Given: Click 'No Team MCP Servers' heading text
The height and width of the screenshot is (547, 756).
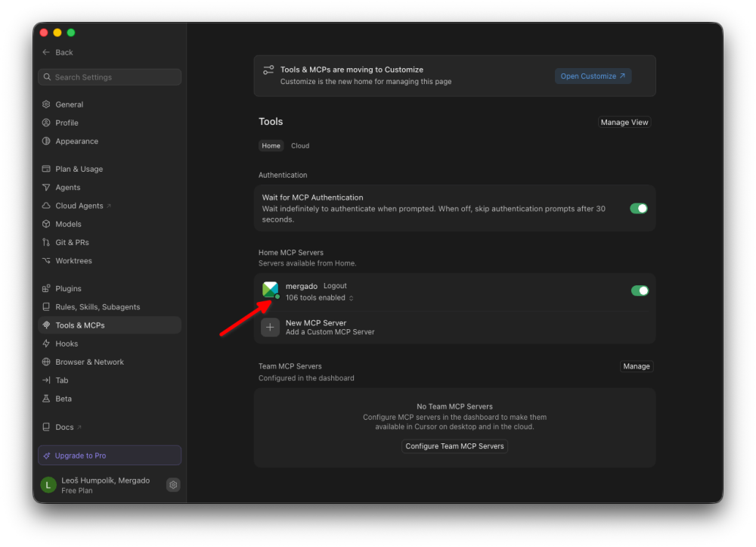Looking at the screenshot, I should pos(454,406).
